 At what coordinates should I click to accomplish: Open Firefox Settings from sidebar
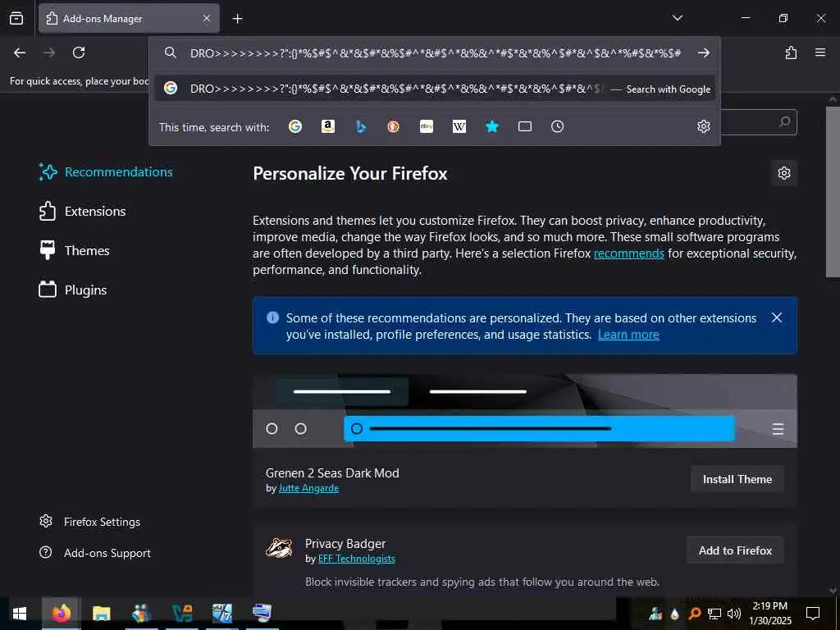pos(89,522)
